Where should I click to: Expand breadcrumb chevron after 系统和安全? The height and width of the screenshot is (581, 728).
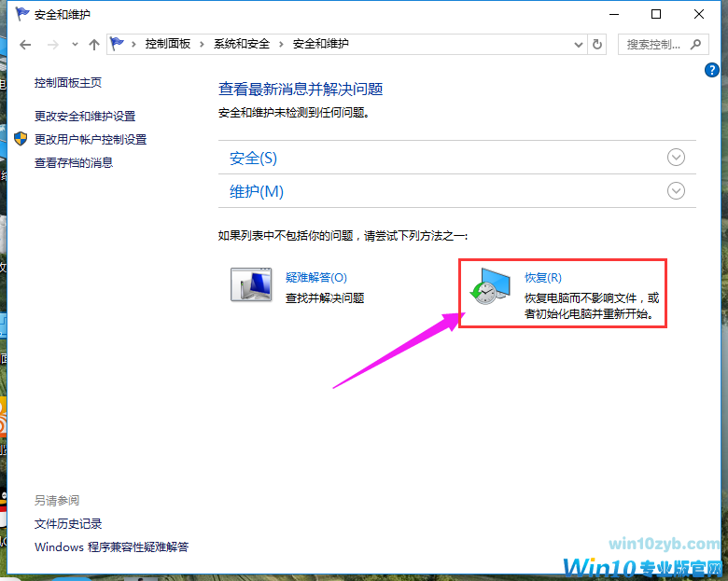tap(281, 44)
